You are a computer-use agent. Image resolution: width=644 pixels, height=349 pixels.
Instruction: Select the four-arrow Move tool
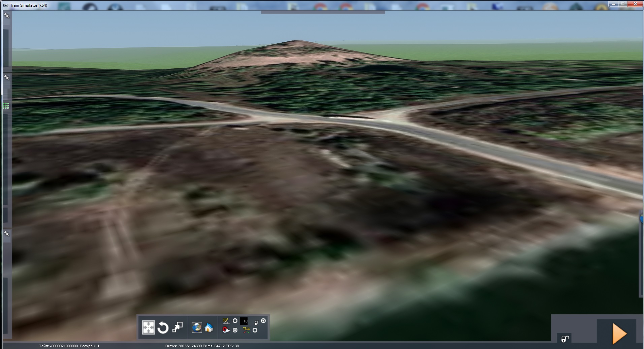(x=149, y=327)
